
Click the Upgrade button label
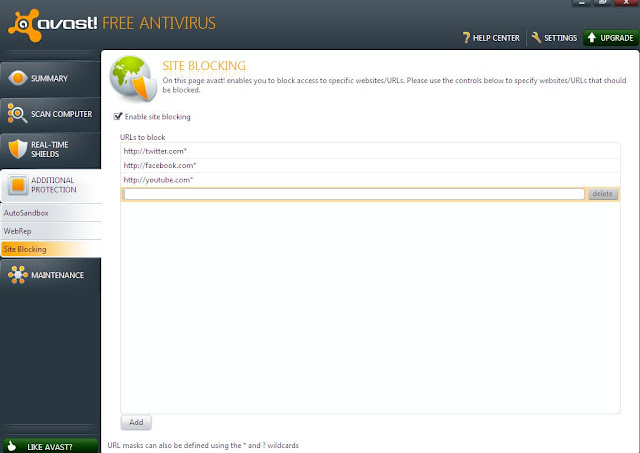pos(616,38)
